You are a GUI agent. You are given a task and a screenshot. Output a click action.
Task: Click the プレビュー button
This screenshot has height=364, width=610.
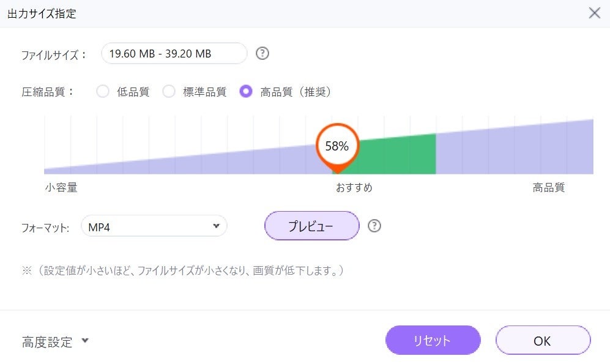311,226
